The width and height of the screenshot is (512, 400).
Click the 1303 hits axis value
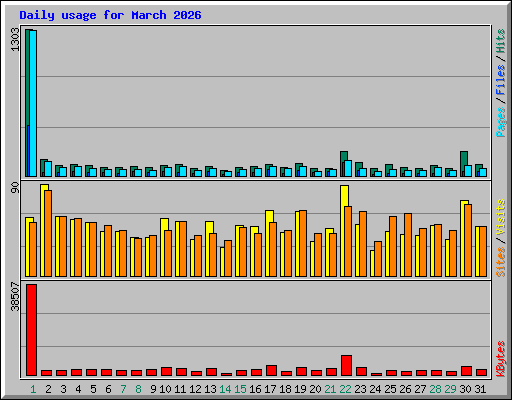point(15,40)
